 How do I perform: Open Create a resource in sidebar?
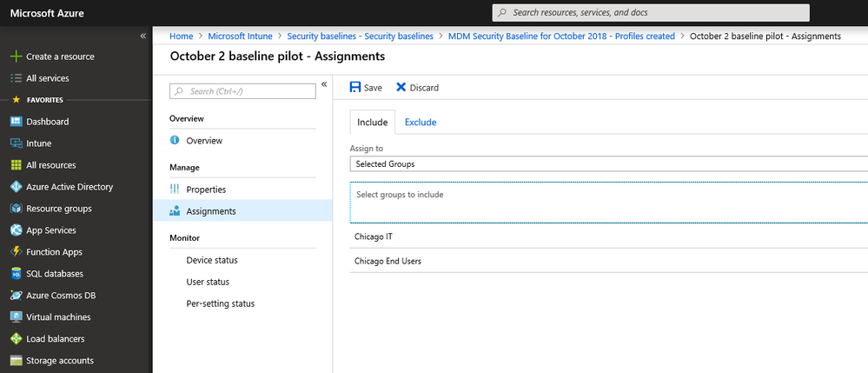(60, 57)
